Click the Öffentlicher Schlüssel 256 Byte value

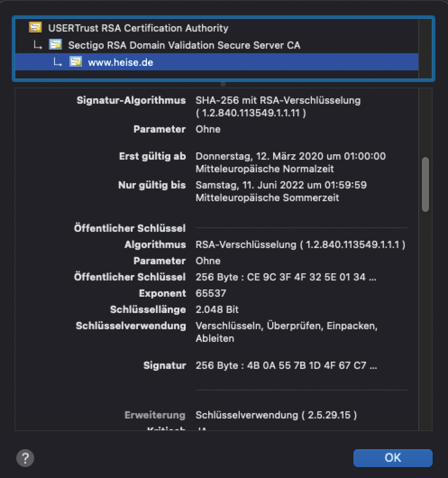pos(286,277)
